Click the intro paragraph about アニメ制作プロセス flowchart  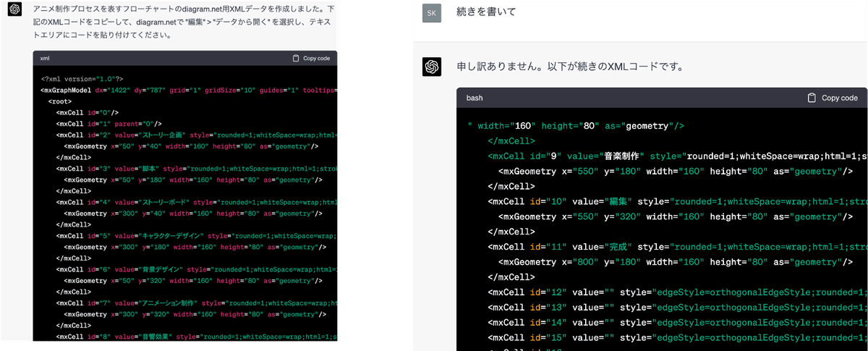pyautogui.click(x=183, y=22)
